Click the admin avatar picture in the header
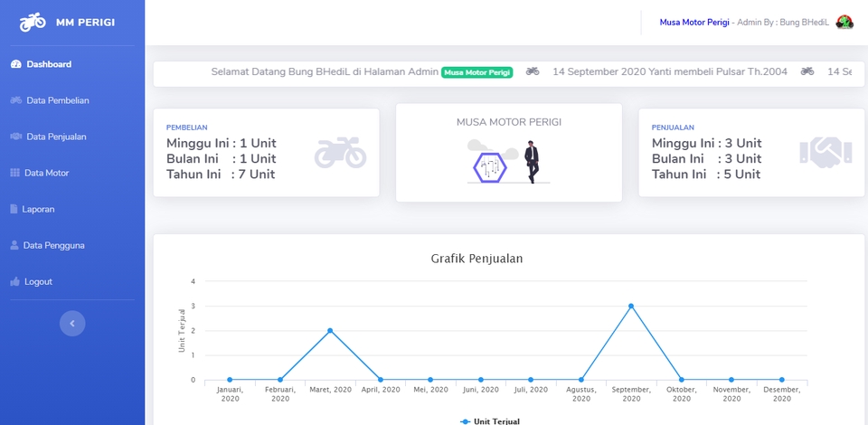Image resolution: width=868 pixels, height=425 pixels. [844, 23]
